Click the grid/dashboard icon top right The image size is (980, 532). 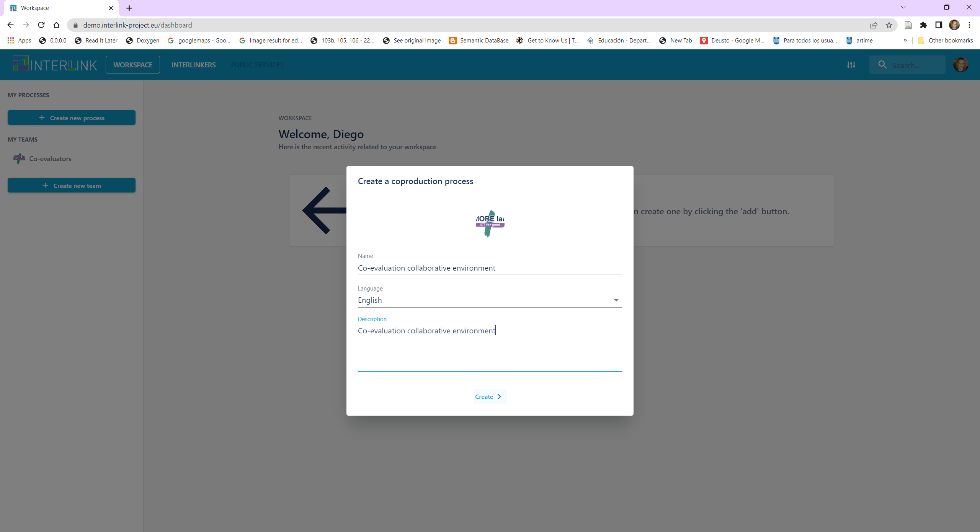click(x=851, y=64)
